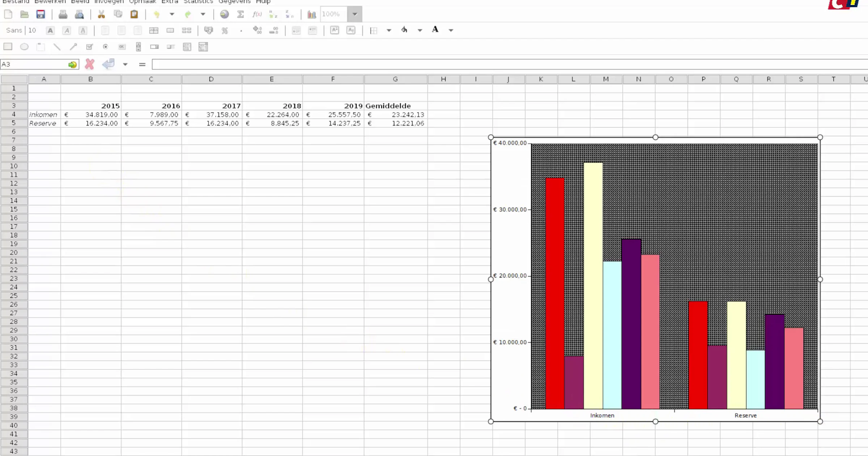Click the tall yellow 2017 Inkomen bar
The height and width of the screenshot is (456, 868).
tap(593, 286)
